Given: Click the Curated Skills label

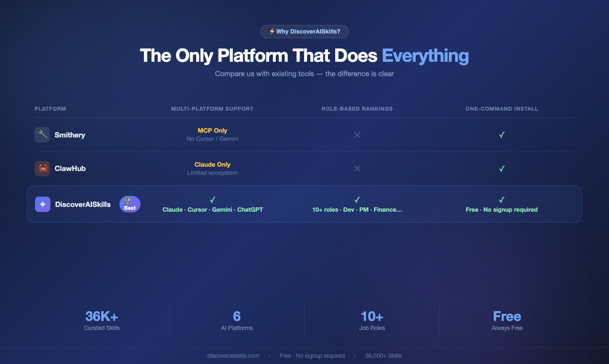Looking at the screenshot, I should coord(102,328).
